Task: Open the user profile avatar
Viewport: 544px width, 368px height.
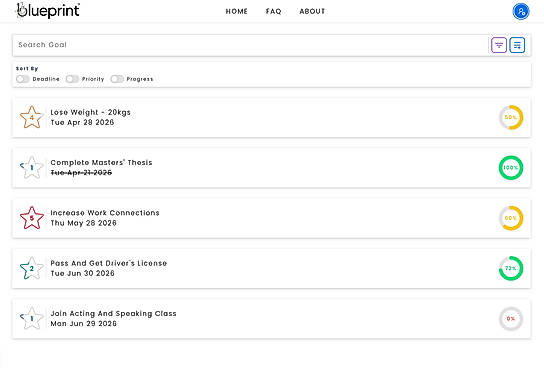Action: point(521,11)
